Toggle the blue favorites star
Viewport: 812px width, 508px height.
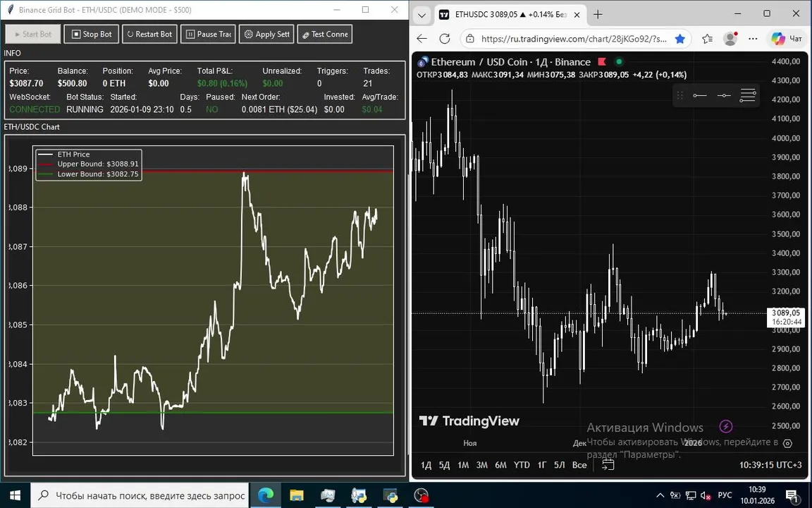pos(680,39)
